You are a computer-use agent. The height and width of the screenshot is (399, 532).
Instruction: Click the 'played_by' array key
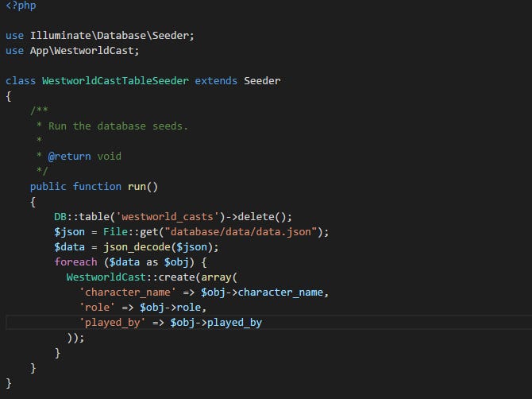pyautogui.click(x=112, y=322)
